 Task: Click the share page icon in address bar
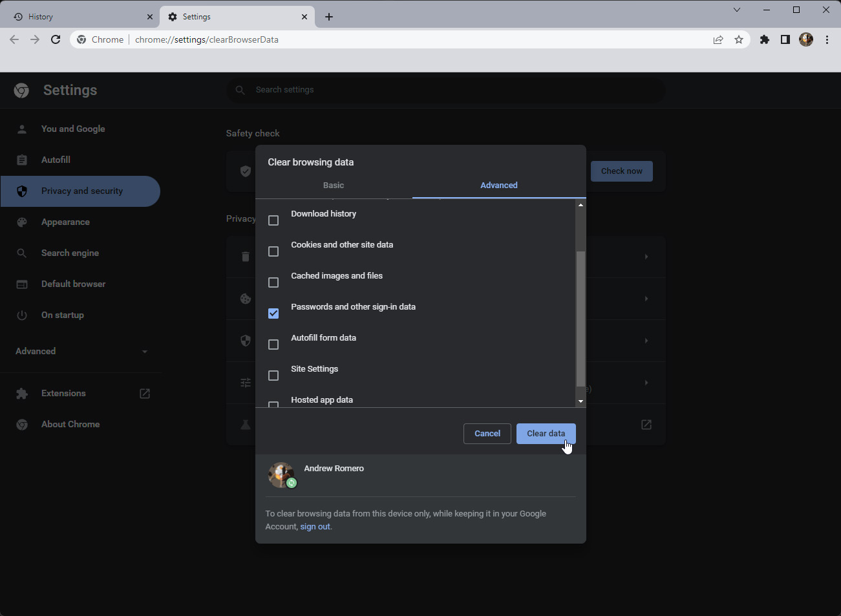click(x=718, y=39)
